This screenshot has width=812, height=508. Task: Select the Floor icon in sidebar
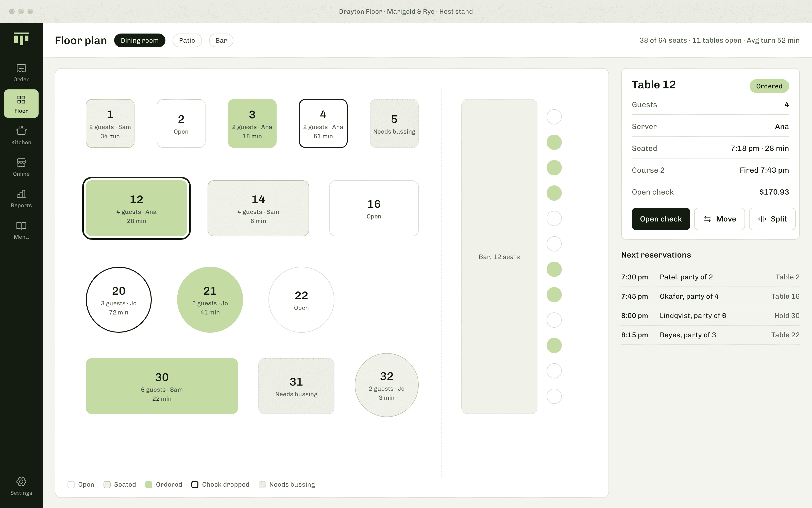pyautogui.click(x=21, y=100)
